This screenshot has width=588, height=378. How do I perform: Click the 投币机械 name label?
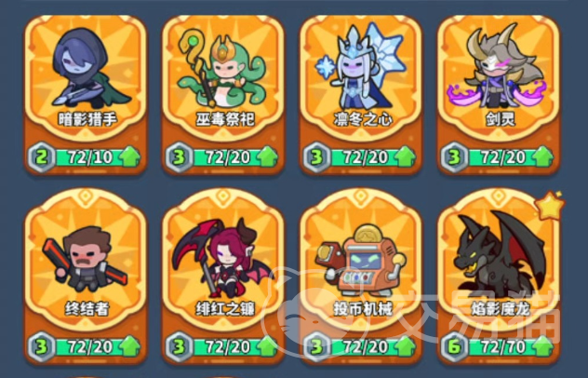[363, 309]
